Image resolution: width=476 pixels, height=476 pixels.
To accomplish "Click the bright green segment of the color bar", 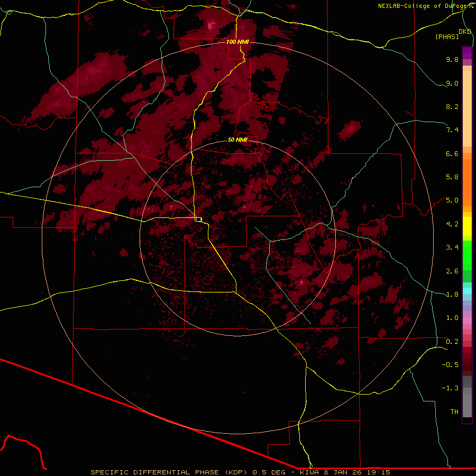I will pyautogui.click(x=467, y=255).
